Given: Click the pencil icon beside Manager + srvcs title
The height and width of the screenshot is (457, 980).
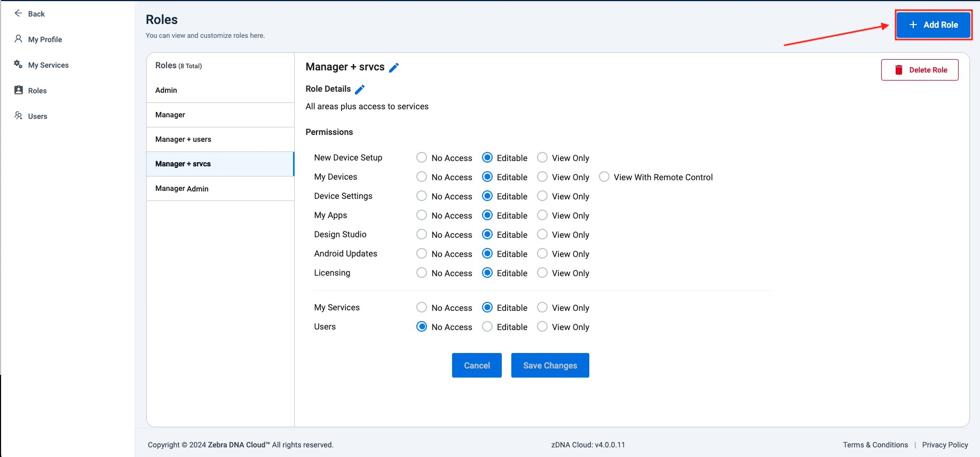Looking at the screenshot, I should click(394, 67).
